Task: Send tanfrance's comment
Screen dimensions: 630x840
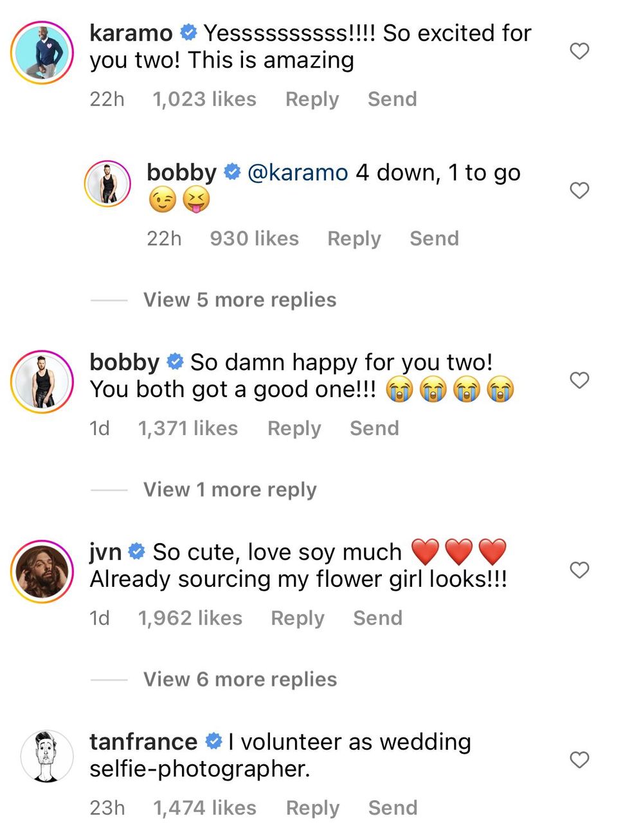Action: [392, 808]
